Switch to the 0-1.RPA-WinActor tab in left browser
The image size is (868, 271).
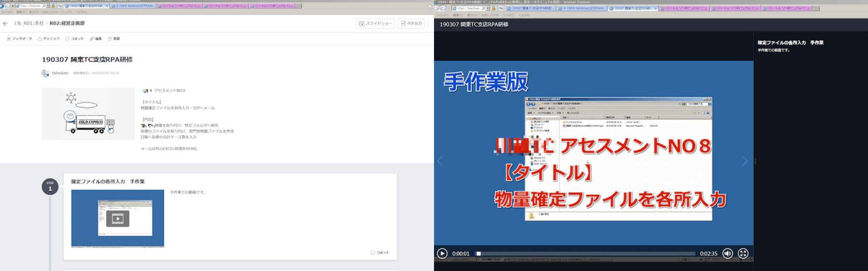132,6
